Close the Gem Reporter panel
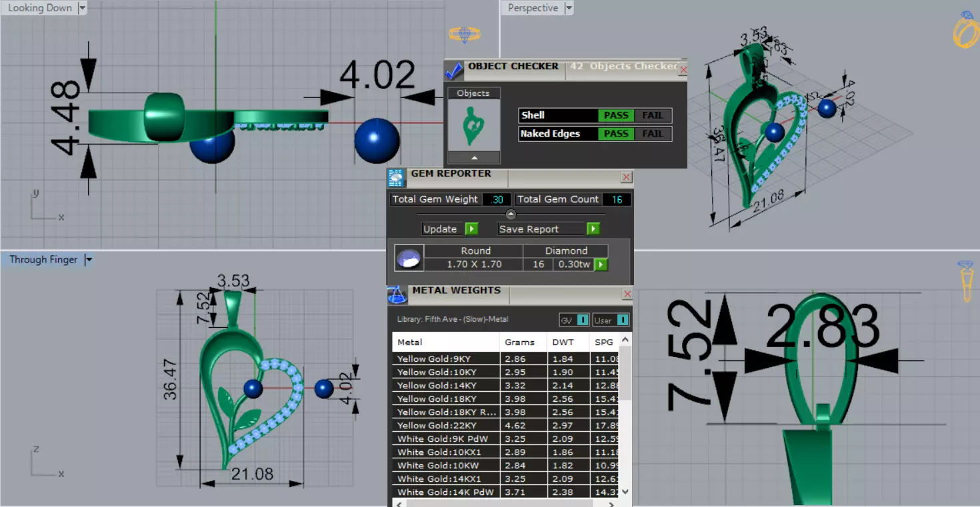Image resolution: width=980 pixels, height=507 pixels. pos(626,177)
